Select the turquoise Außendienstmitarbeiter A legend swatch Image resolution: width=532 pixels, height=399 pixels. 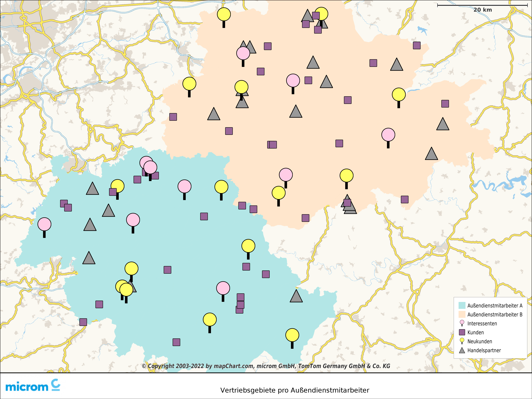[462, 305]
